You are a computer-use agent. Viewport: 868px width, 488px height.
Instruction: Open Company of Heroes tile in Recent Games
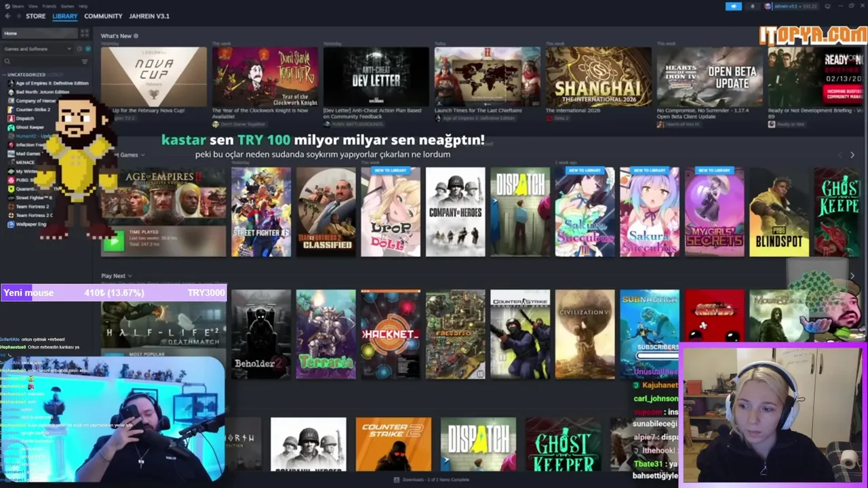click(456, 212)
